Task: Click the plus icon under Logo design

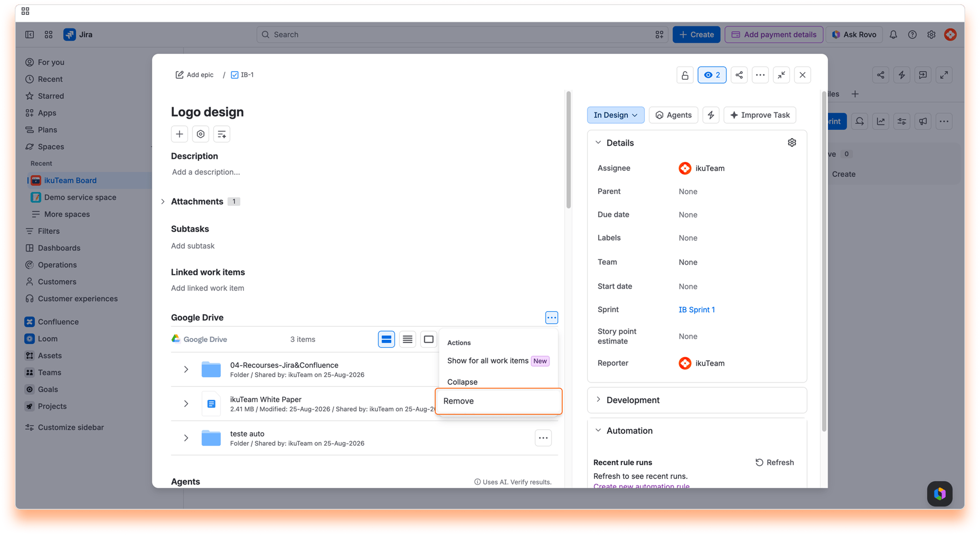Action: tap(180, 134)
